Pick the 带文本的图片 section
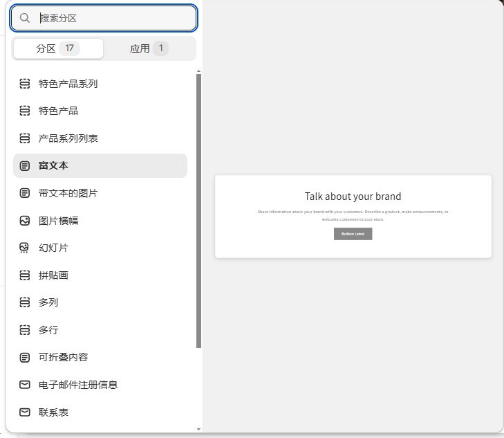504x438 pixels. 100,193
